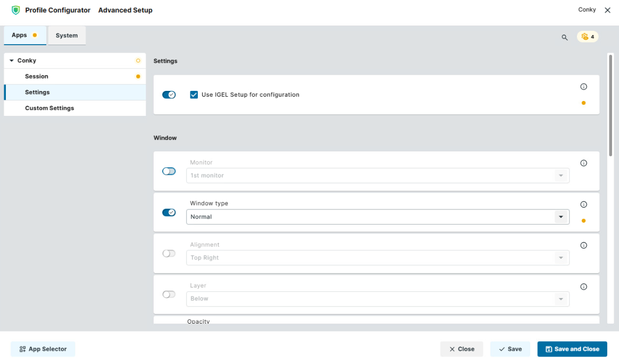Image resolution: width=619 pixels, height=364 pixels.
Task: Open the Monitor dropdown showing 1st monitor
Action: point(378,175)
